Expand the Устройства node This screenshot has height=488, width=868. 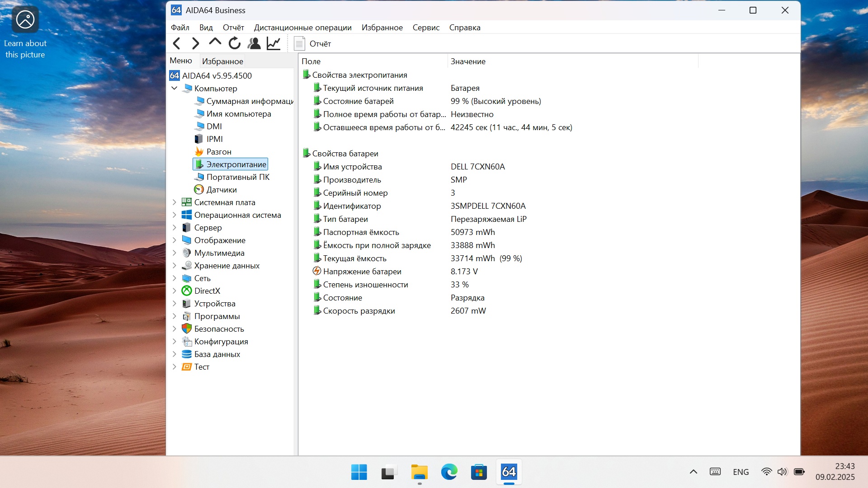point(175,304)
